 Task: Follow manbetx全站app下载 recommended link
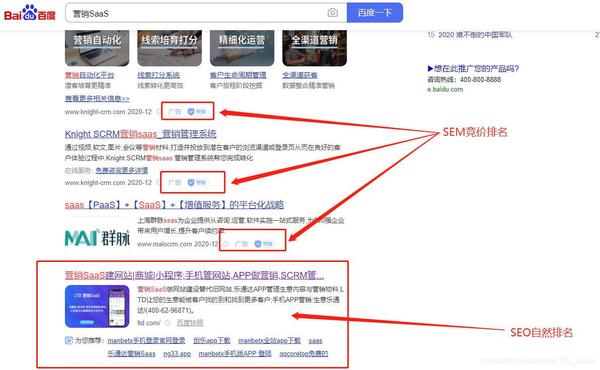point(269,341)
